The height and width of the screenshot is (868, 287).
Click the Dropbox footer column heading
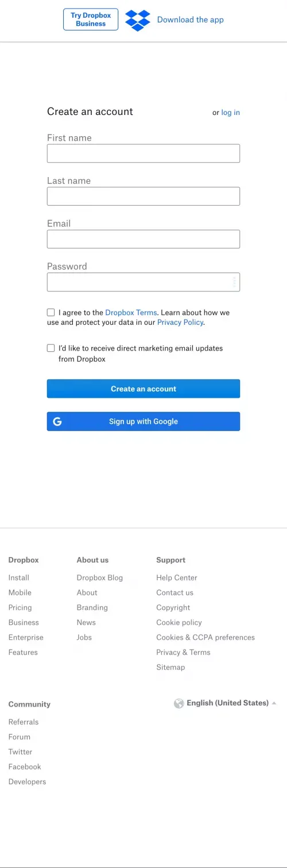[24, 560]
